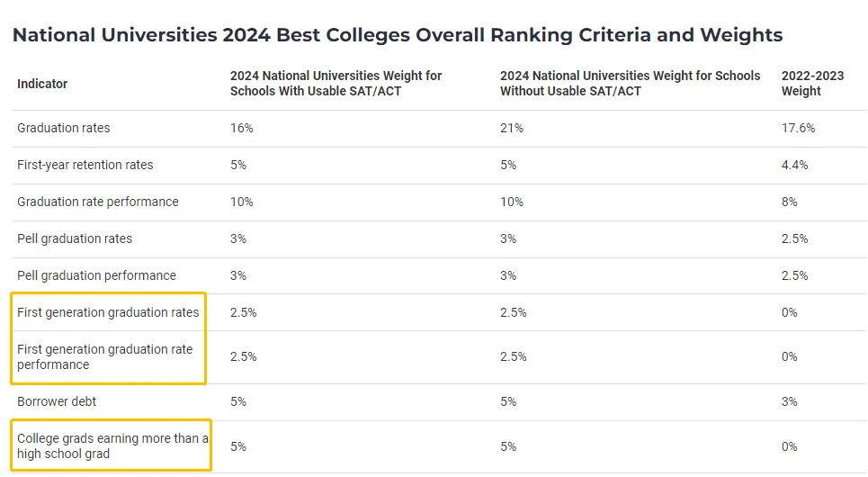868x477 pixels.
Task: Click the highlighted First generation graduation rates label
Action: 108,312
